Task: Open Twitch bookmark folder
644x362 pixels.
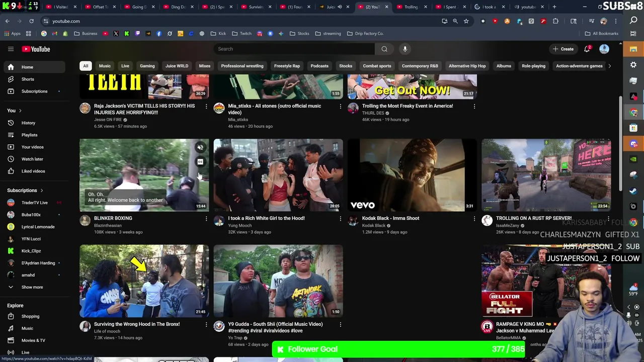Action: (241, 34)
